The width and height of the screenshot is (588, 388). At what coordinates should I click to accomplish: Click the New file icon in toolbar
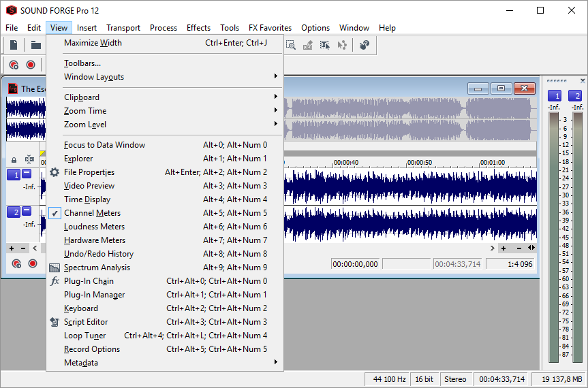tap(14, 45)
